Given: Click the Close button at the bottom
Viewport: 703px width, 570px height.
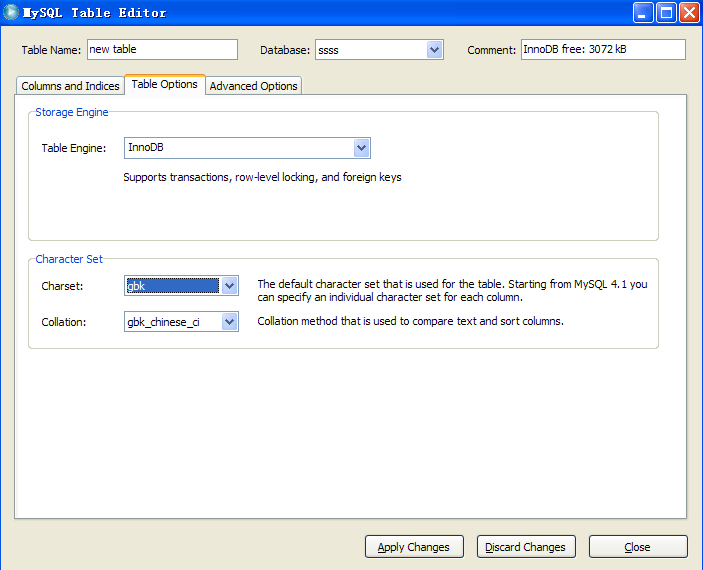Looking at the screenshot, I should pyautogui.click(x=638, y=547).
